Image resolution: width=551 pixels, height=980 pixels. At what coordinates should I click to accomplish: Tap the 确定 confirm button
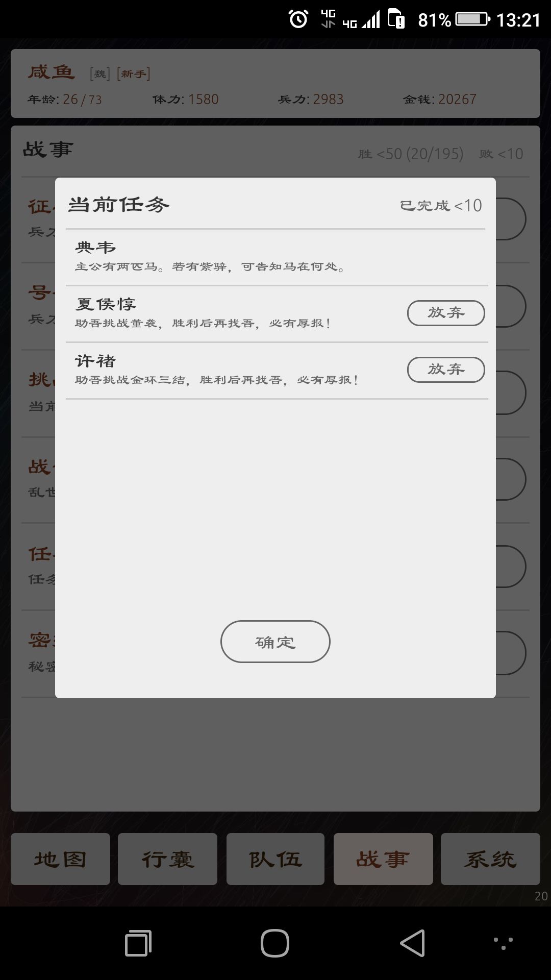(x=275, y=642)
